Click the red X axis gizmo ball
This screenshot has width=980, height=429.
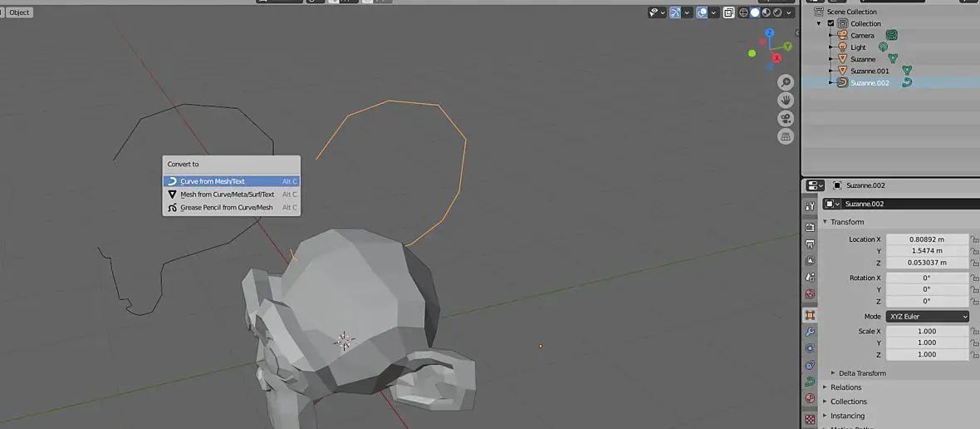pos(777,58)
